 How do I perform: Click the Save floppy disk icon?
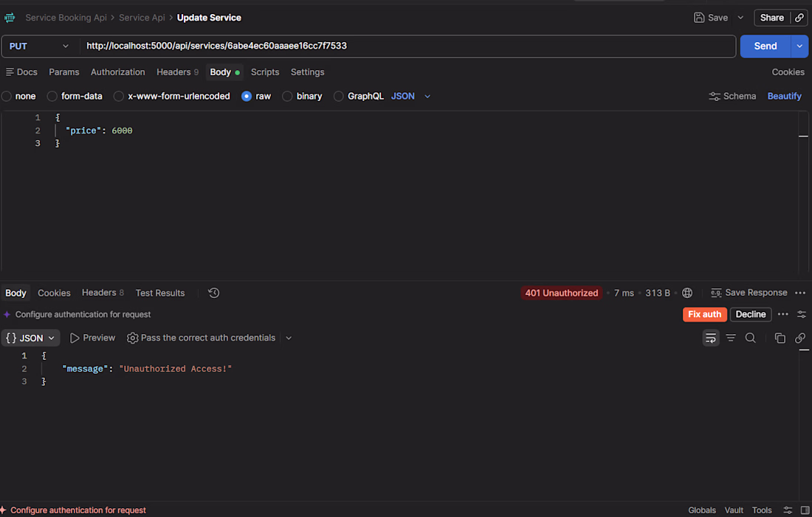[x=698, y=18]
